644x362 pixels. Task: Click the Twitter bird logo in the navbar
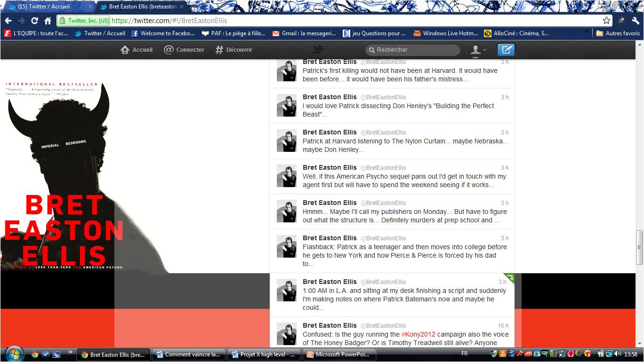[319, 49]
